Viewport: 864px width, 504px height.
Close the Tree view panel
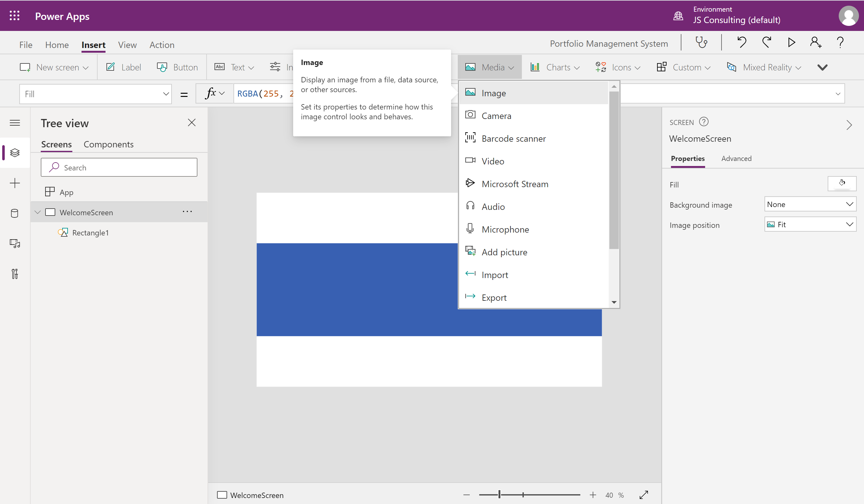tap(192, 122)
